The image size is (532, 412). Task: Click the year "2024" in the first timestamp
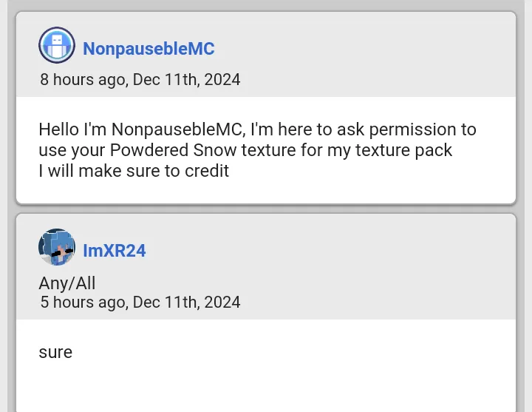click(x=222, y=80)
